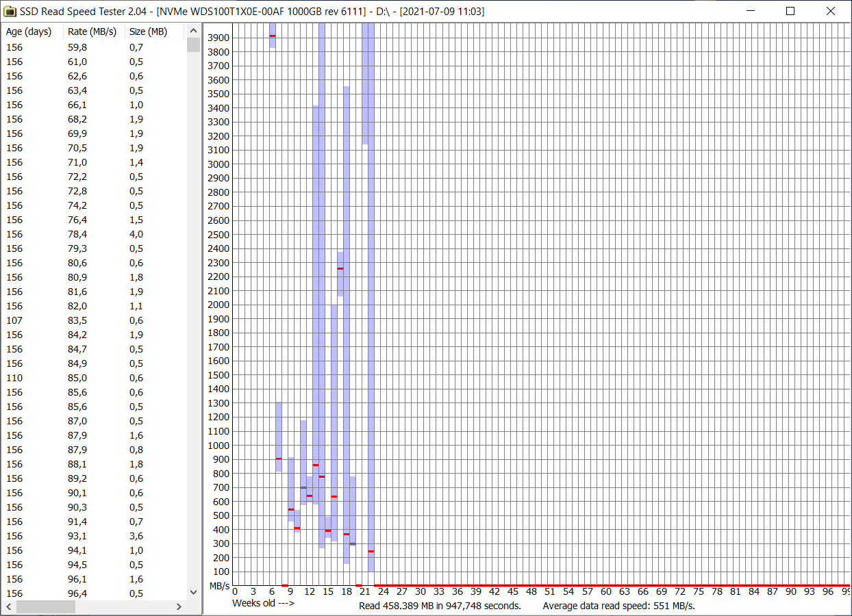Image resolution: width=852 pixels, height=616 pixels.
Task: Select the row with rate 62,6
Action: (x=94, y=76)
